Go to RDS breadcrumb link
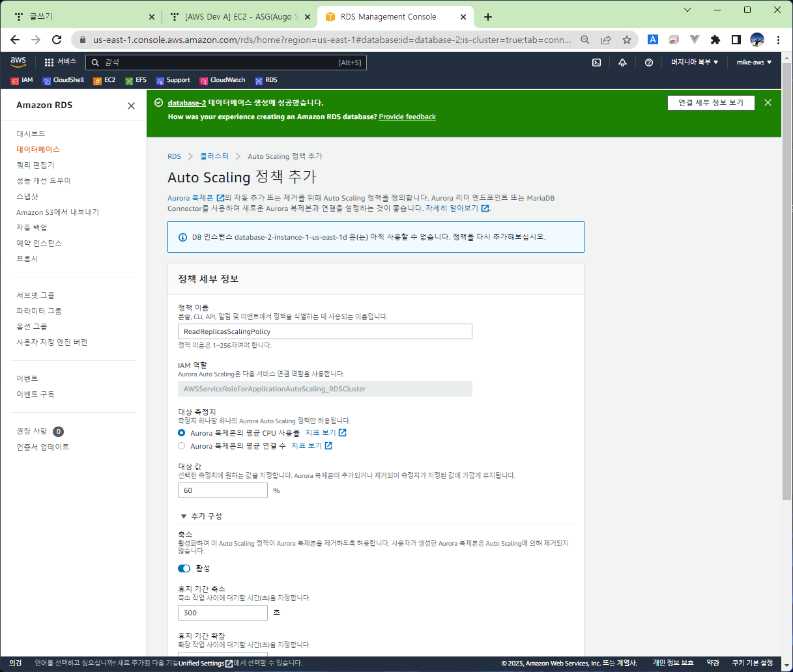Screen dimensions: 793x672 tap(174, 156)
